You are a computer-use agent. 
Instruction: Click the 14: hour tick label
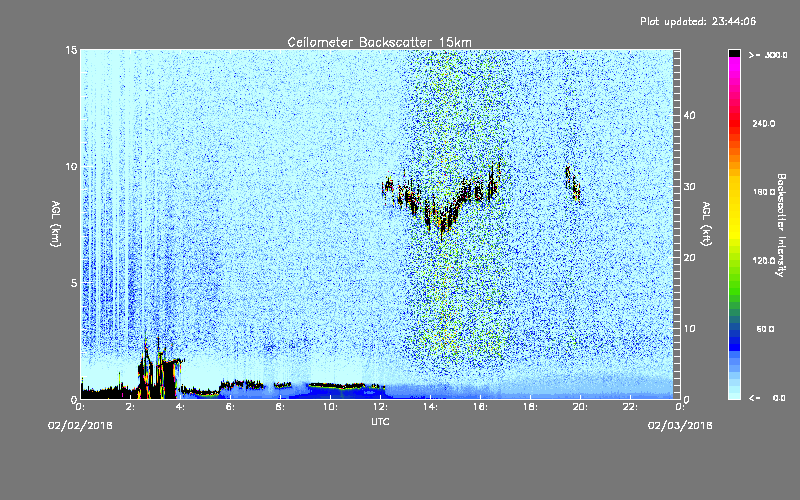431,407
